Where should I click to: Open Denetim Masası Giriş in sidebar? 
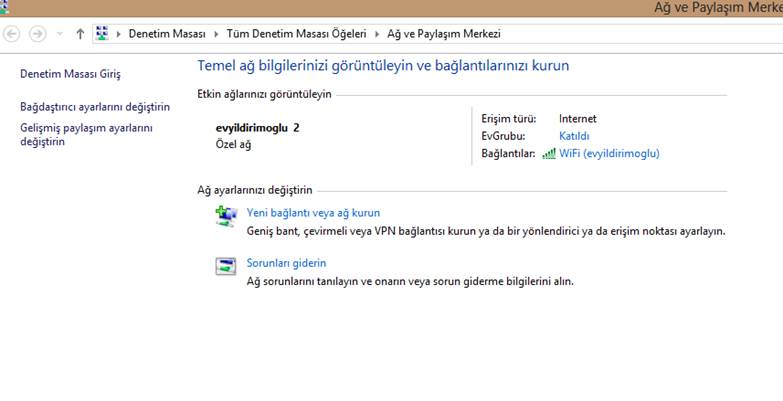[70, 74]
